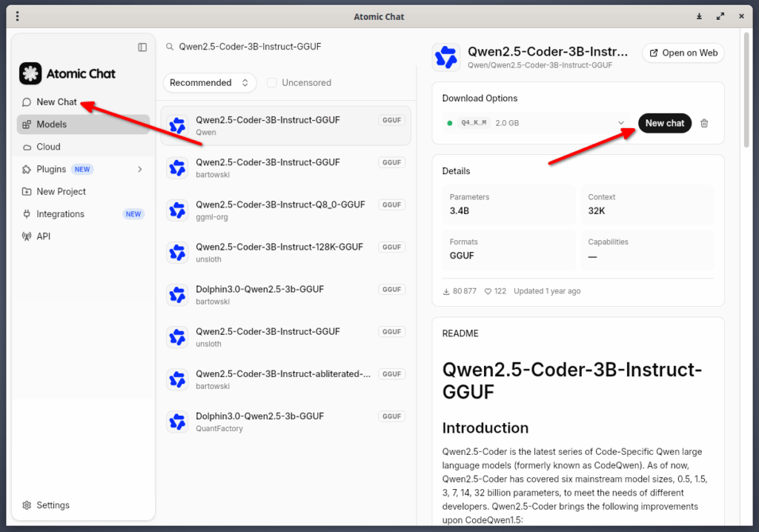Click the search magnifier icon

click(170, 47)
